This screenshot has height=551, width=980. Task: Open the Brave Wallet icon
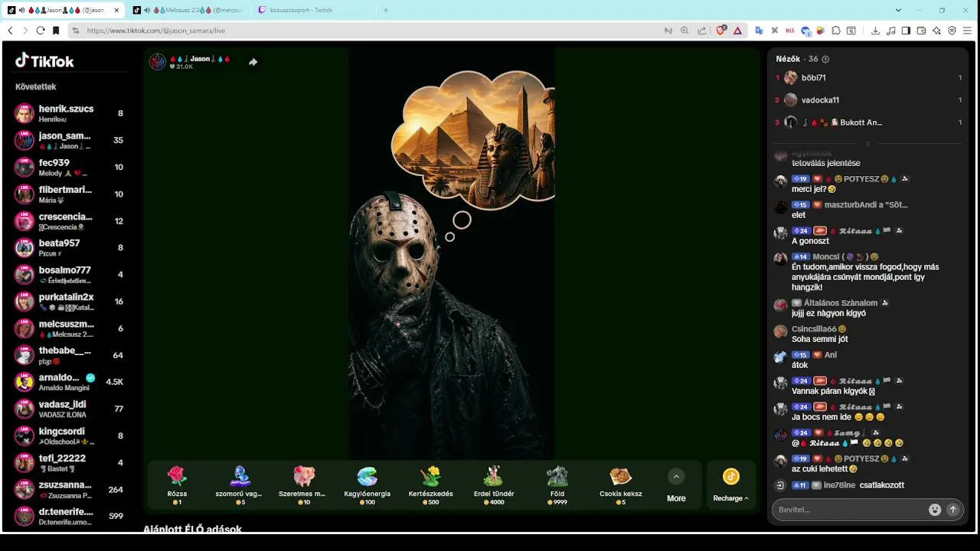click(921, 31)
